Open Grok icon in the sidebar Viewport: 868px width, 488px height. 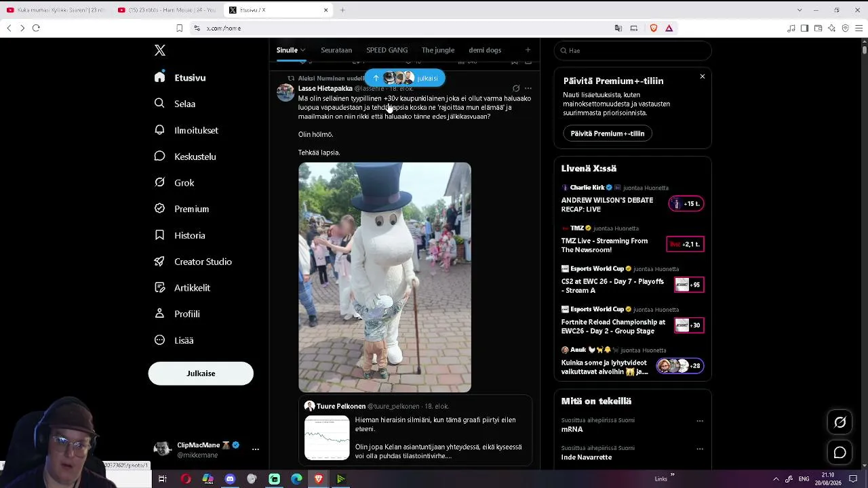point(159,182)
